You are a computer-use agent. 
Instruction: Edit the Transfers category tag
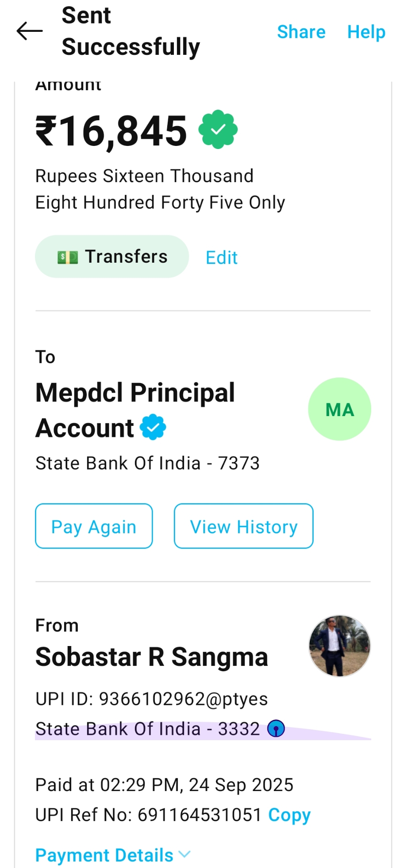click(x=222, y=257)
